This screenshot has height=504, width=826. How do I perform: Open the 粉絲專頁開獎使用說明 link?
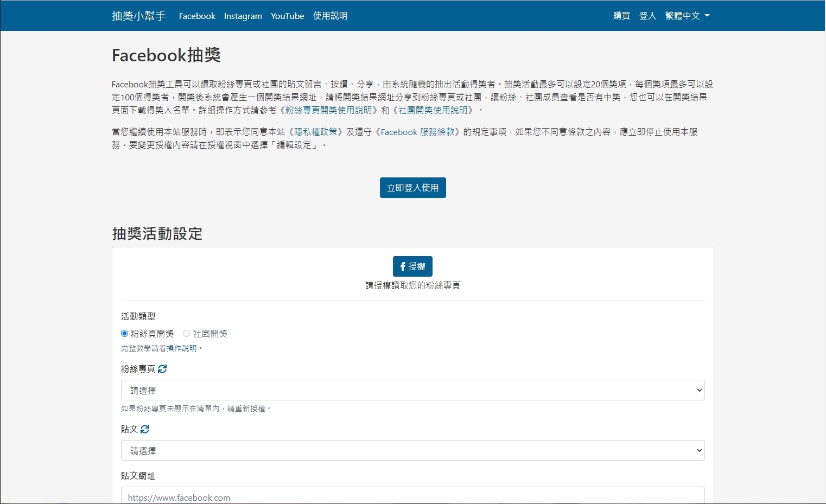pyautogui.click(x=329, y=110)
